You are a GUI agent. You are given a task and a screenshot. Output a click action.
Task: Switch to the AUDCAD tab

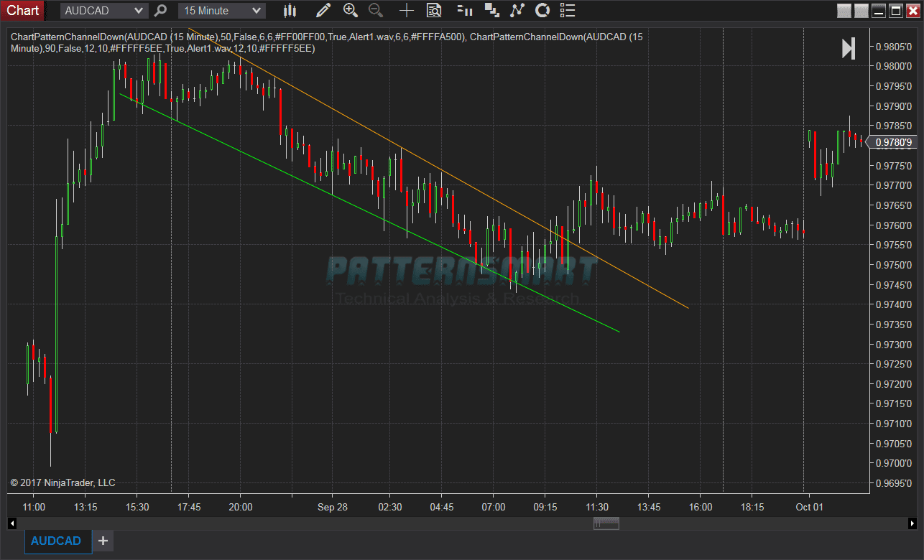tap(57, 541)
